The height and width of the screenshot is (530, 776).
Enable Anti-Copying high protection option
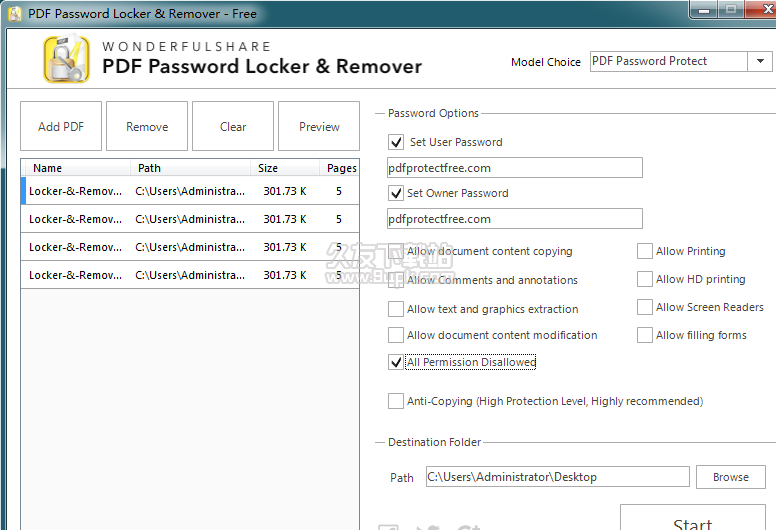(396, 401)
